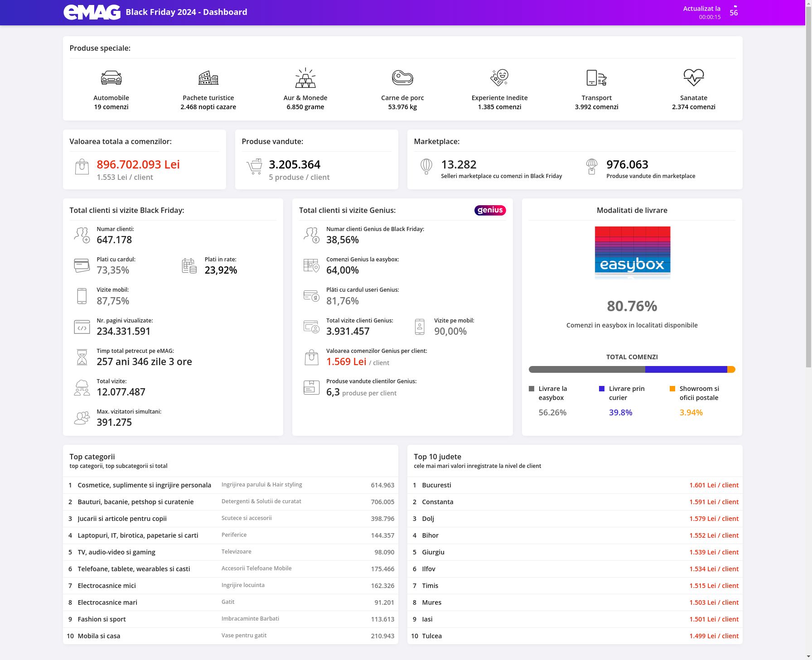This screenshot has width=812, height=660.
Task: Click the gray Livrare la easybox legend square
Action: point(532,389)
